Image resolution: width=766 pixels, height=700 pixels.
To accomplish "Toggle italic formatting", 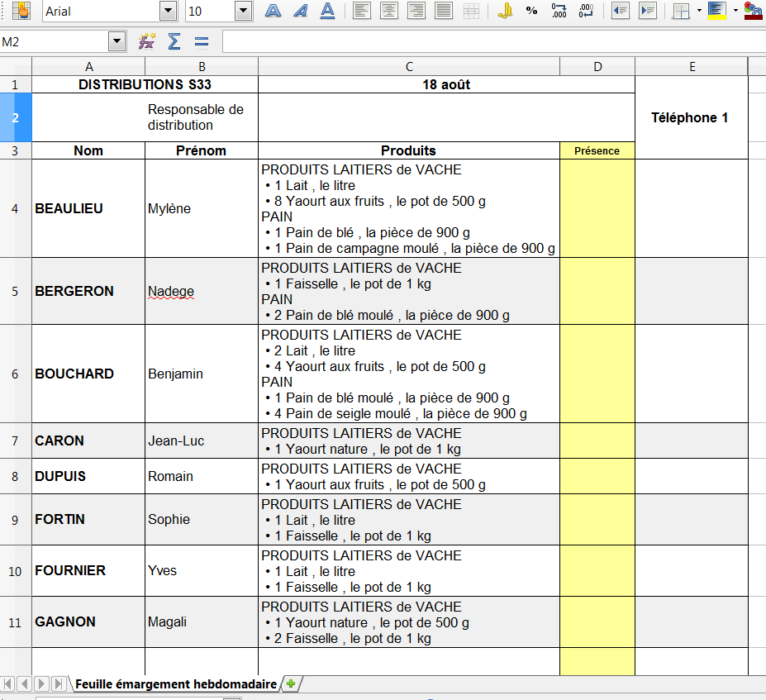I will coord(301,11).
